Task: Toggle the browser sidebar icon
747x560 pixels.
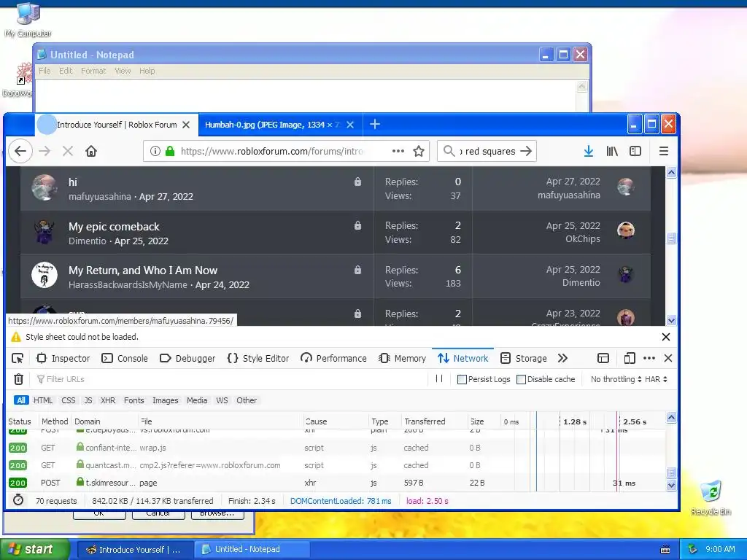Action: [x=635, y=152]
